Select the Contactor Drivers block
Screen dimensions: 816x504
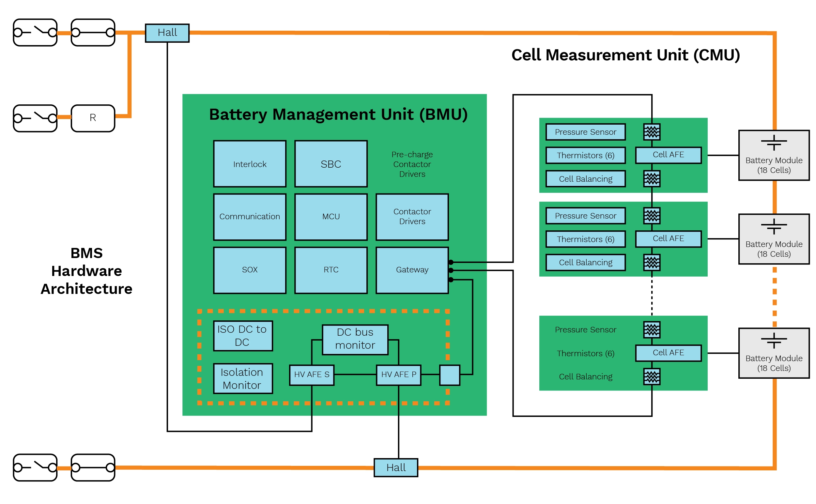[412, 217]
